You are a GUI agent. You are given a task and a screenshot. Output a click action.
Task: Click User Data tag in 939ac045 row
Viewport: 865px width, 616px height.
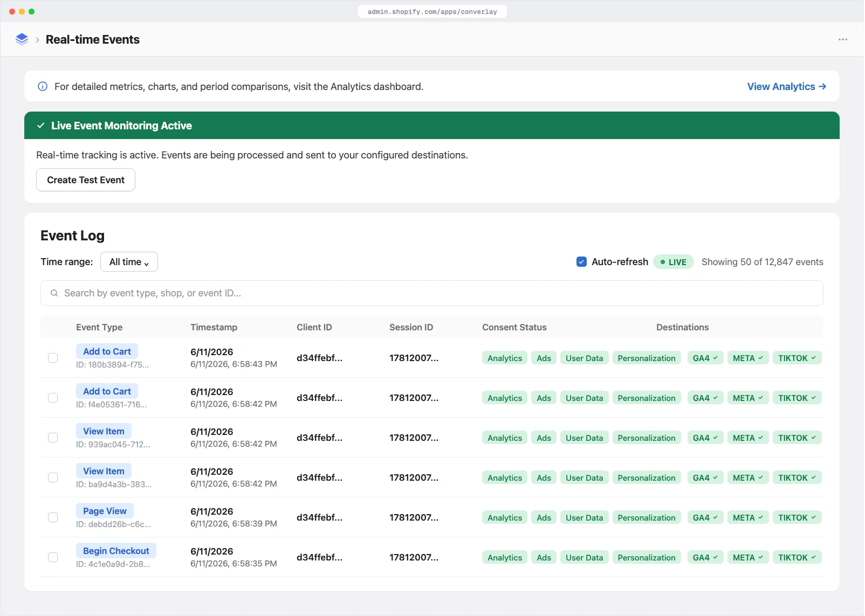[584, 438]
